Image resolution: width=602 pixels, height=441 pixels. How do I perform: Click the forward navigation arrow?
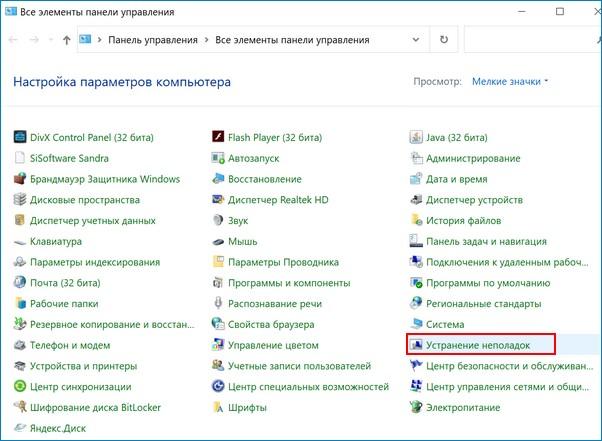click(34, 40)
